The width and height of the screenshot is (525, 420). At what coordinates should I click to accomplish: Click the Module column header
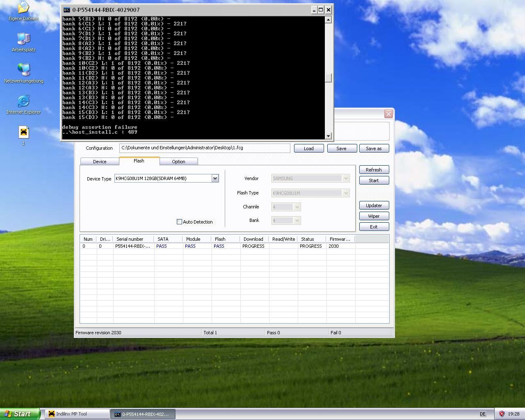coord(197,239)
